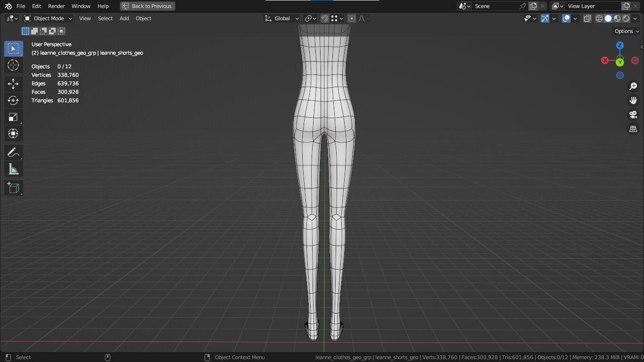
Task: Set selection mode to Set New
Action: (25, 31)
